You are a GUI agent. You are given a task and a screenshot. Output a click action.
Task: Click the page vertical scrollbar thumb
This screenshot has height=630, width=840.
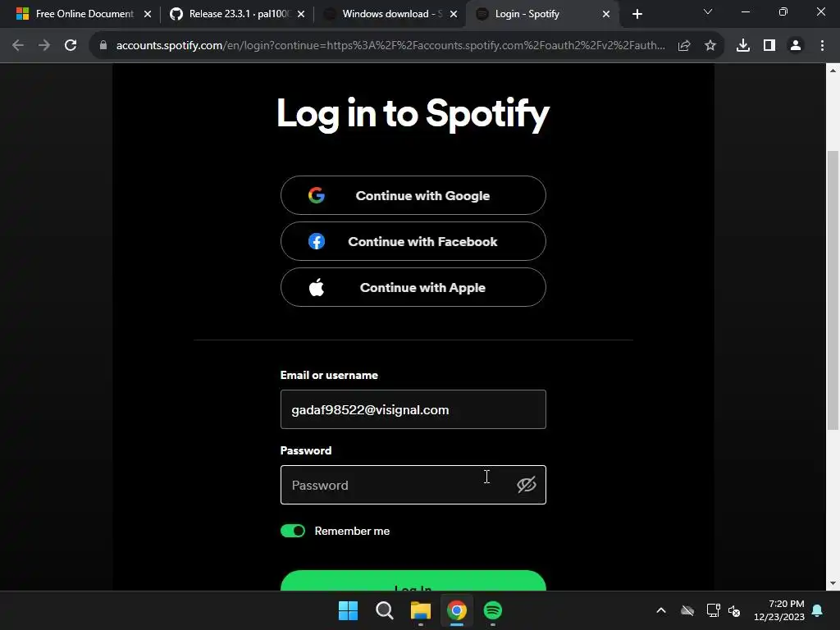[x=833, y=290]
